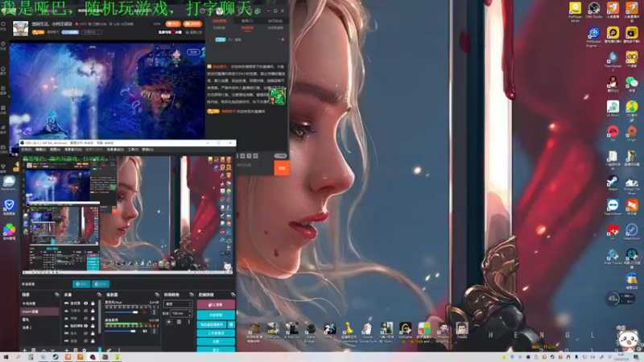Image resolution: width=644 pixels, height=362 pixels.
Task: Open Wallpaper Engine desktop shortcut
Action: pyautogui.click(x=594, y=37)
